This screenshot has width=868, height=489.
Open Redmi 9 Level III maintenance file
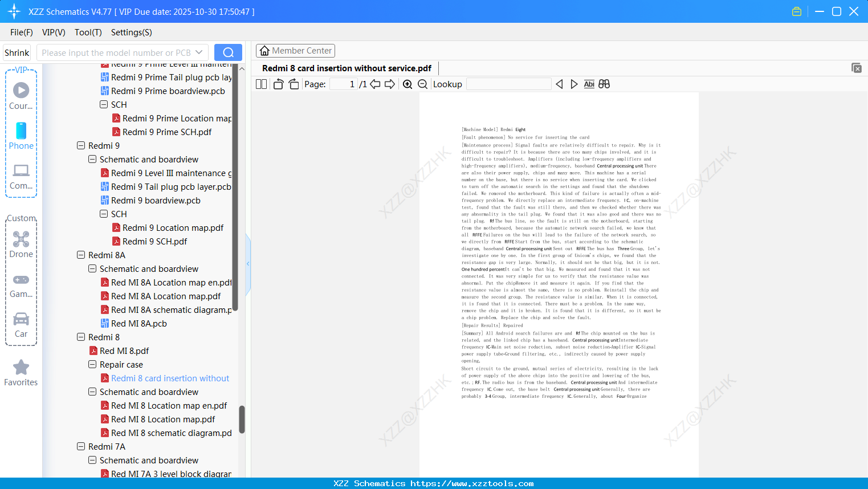pyautogui.click(x=172, y=173)
